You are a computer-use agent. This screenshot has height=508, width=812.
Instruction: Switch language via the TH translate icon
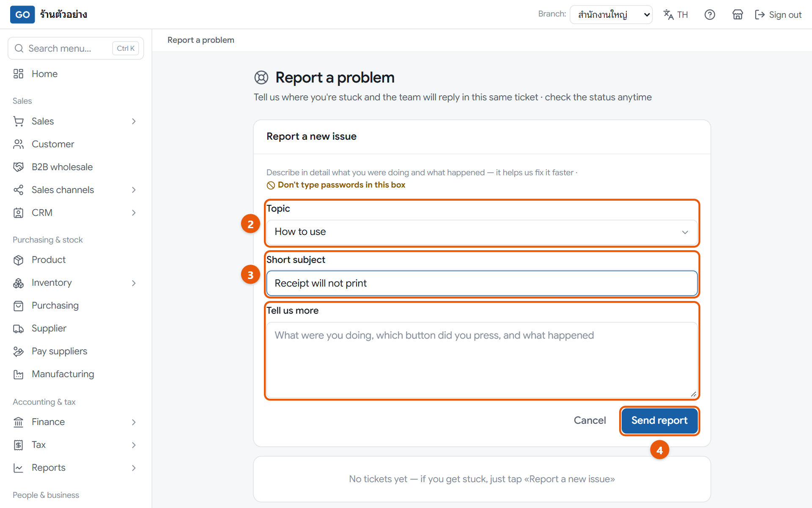(x=675, y=15)
